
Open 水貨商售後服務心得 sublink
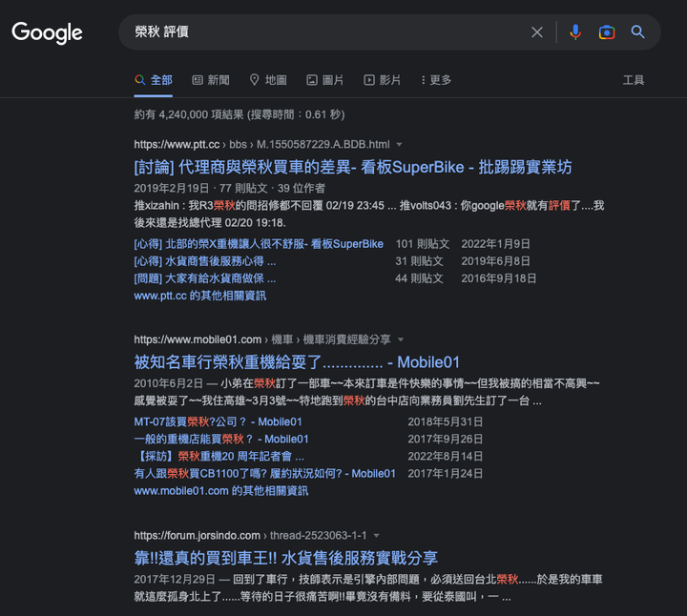204,261
